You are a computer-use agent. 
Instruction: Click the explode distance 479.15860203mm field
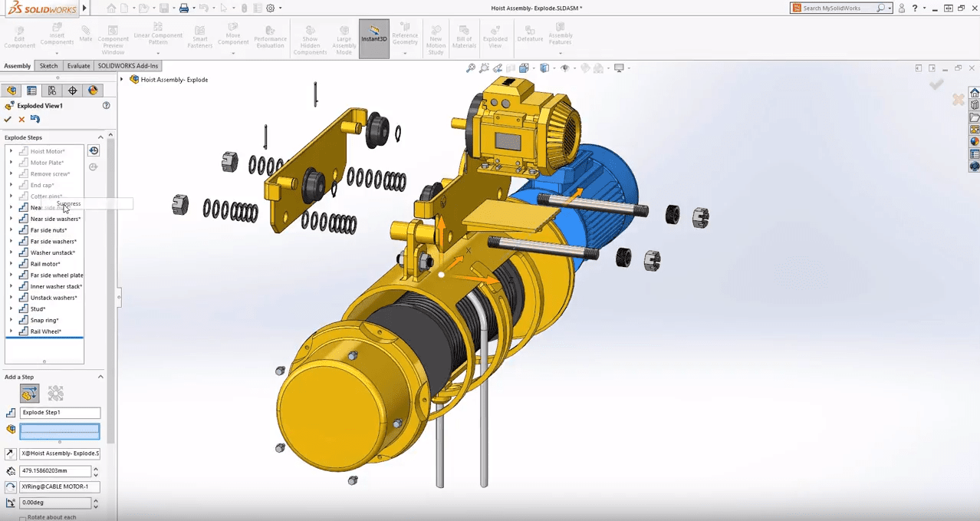point(54,471)
